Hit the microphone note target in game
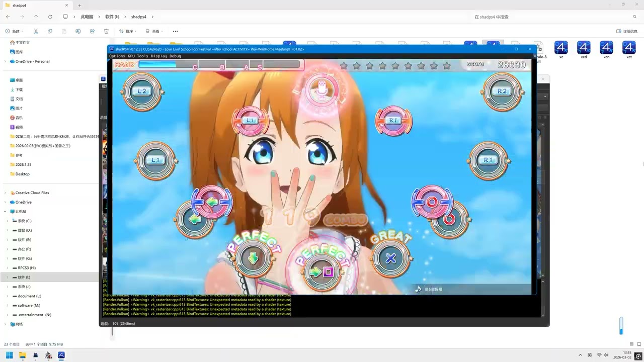 pos(322,89)
